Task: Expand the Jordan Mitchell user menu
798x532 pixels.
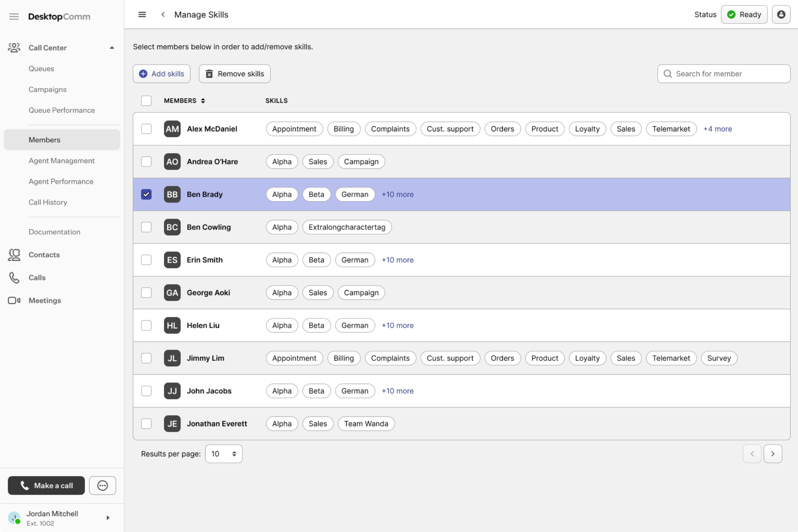Action: pos(108,518)
